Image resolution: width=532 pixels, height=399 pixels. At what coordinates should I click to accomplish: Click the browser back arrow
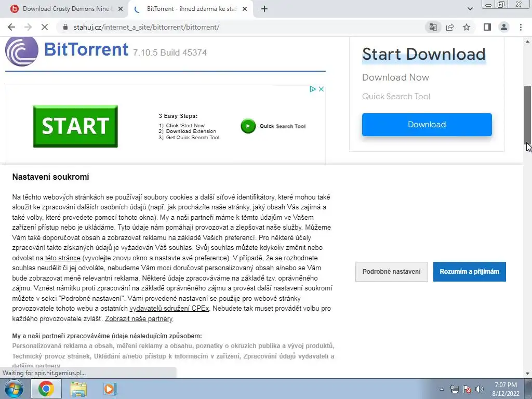coord(11,27)
